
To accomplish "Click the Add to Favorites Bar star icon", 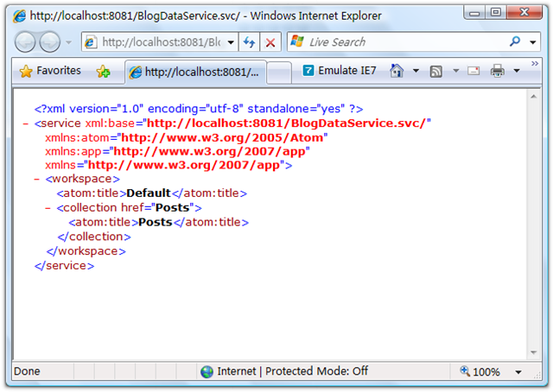I will pyautogui.click(x=104, y=72).
